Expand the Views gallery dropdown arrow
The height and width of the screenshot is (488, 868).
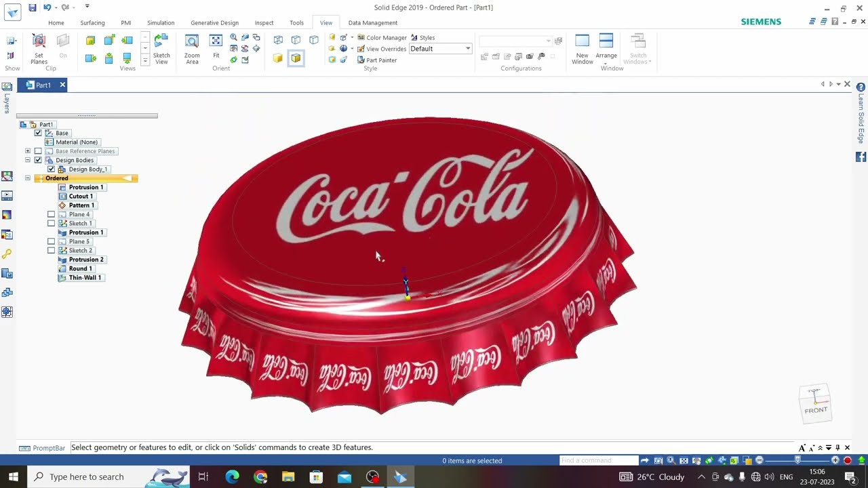[x=145, y=60]
